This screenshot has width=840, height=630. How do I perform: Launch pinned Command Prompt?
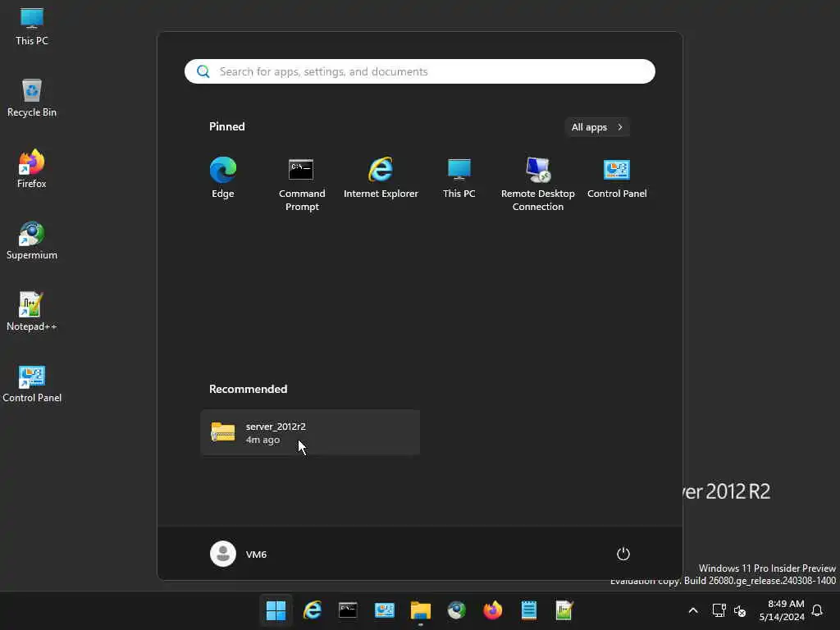[302, 184]
